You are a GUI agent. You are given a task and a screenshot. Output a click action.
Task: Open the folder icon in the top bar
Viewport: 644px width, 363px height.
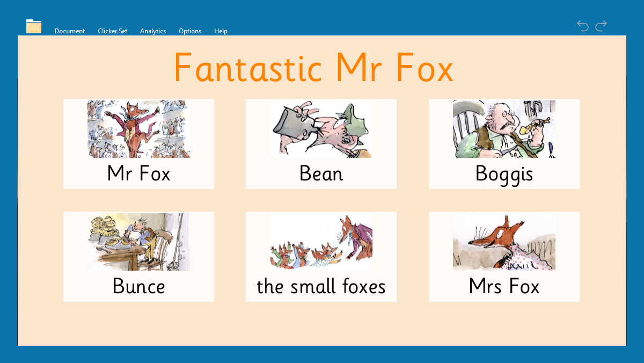point(34,26)
